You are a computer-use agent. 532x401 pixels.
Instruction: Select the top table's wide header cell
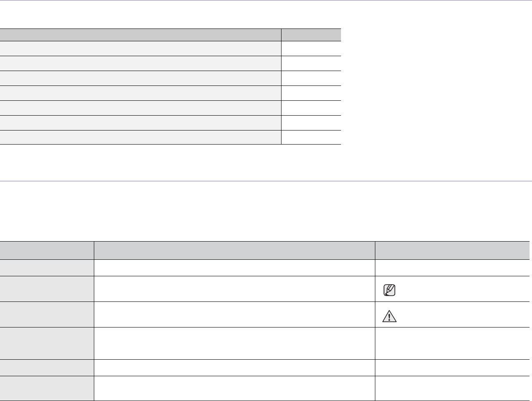point(141,35)
